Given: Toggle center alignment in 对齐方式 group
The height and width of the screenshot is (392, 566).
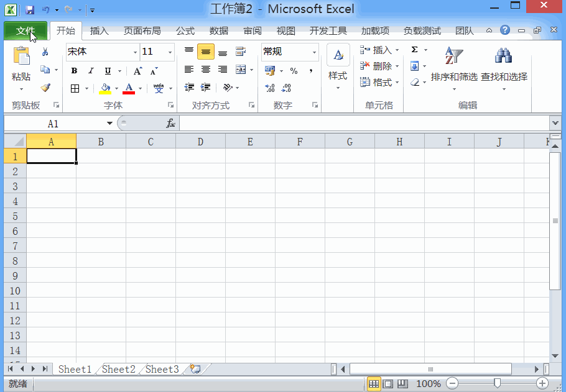Looking at the screenshot, I should [x=205, y=68].
